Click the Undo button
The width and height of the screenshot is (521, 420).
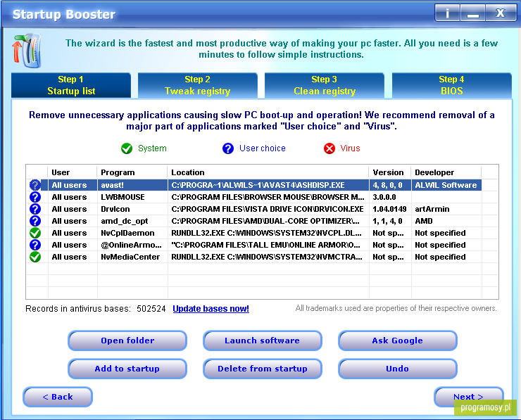tap(398, 369)
